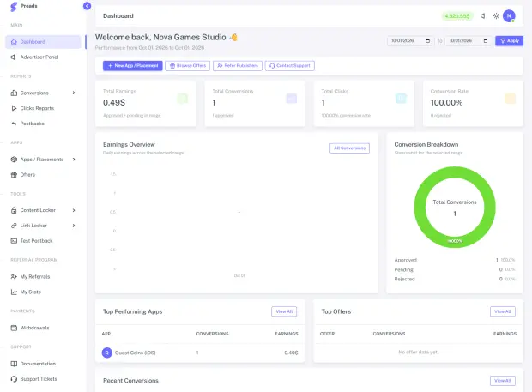Screen dimensions: 532x392
Task: Click the Clicks Reports cursor icon
Action: point(14,108)
